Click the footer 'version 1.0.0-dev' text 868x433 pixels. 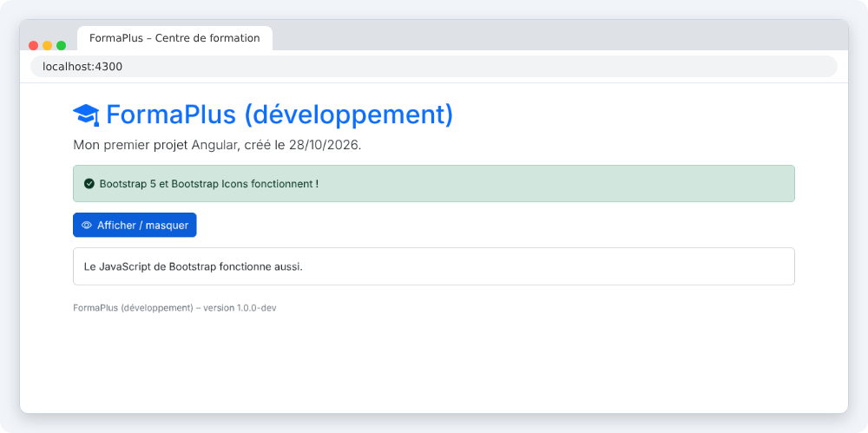pos(240,308)
